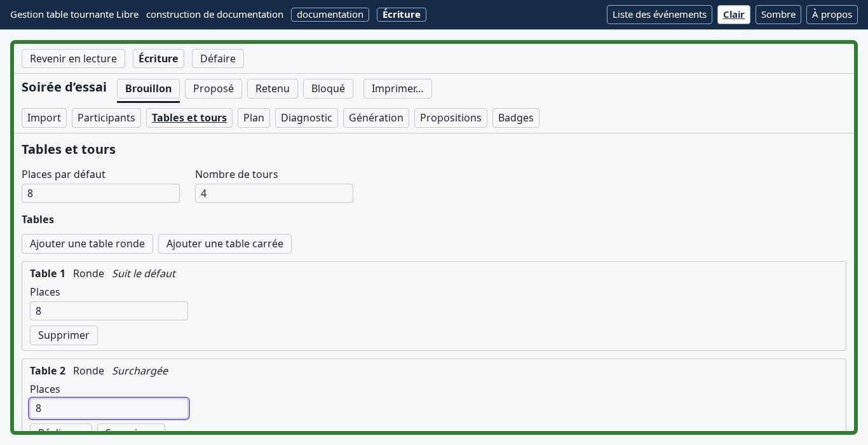Image resolution: width=868 pixels, height=445 pixels.
Task: Click Revenir en lecture button
Action: click(x=73, y=58)
